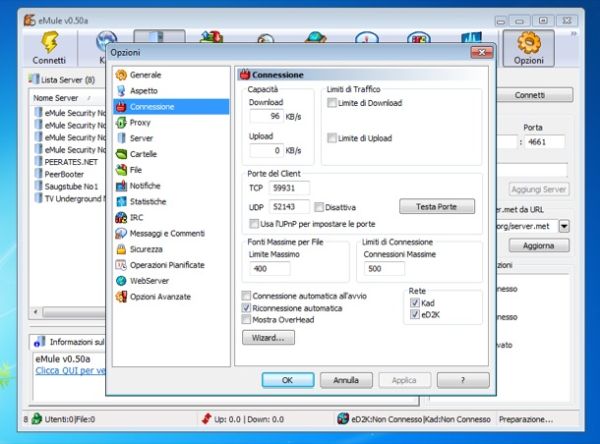
Task: Click the TCP port field
Action: 289,188
